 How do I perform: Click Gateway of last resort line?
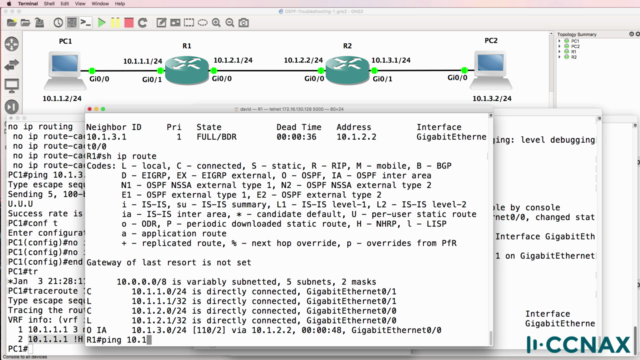tap(169, 262)
